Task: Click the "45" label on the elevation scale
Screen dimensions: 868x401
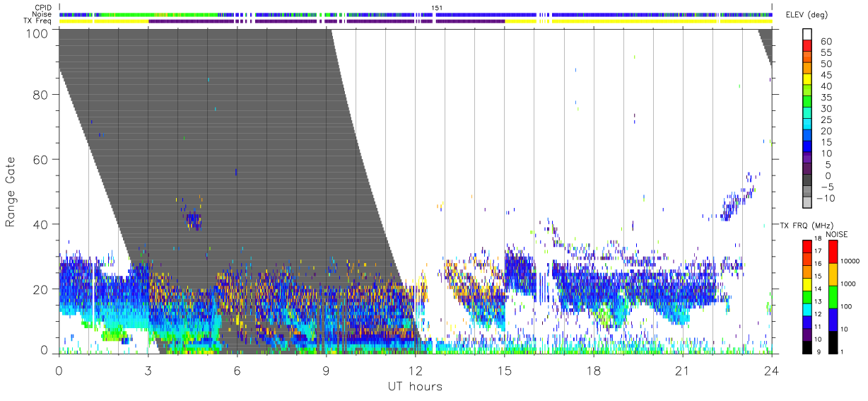Action: (826, 76)
